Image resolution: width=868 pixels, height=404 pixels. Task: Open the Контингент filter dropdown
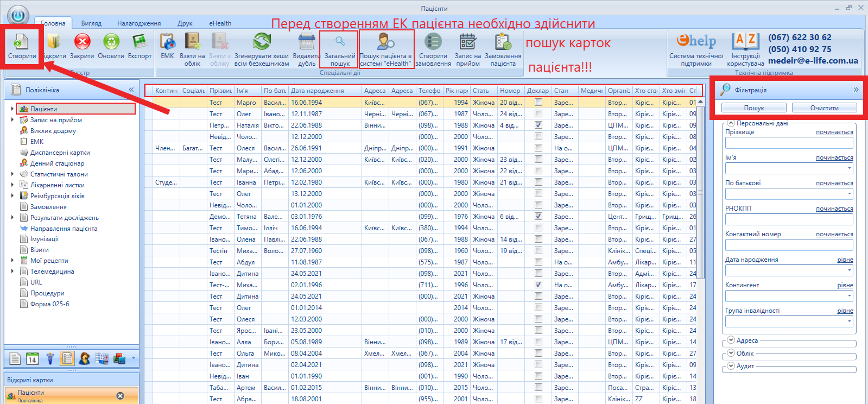(849, 296)
